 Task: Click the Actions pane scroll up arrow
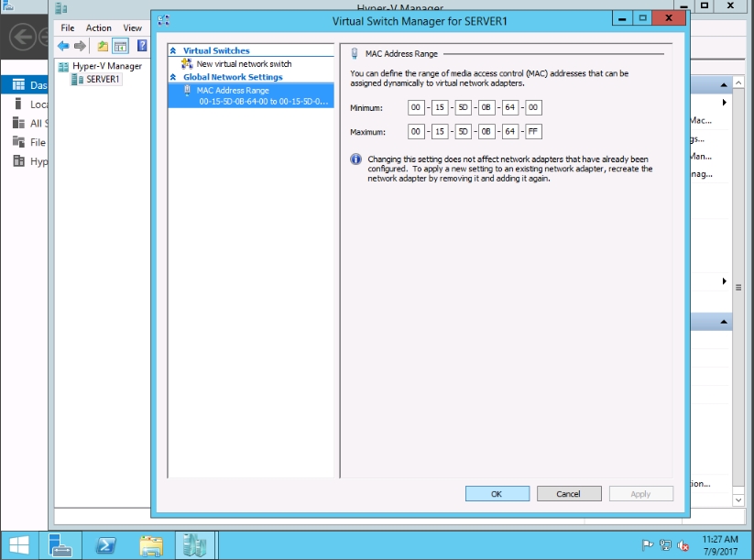click(738, 83)
